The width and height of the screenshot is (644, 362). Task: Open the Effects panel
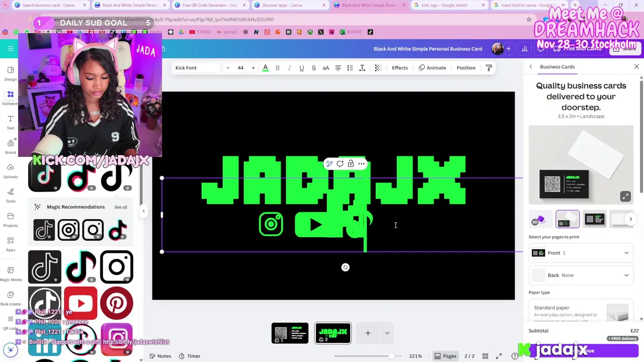[400, 68]
